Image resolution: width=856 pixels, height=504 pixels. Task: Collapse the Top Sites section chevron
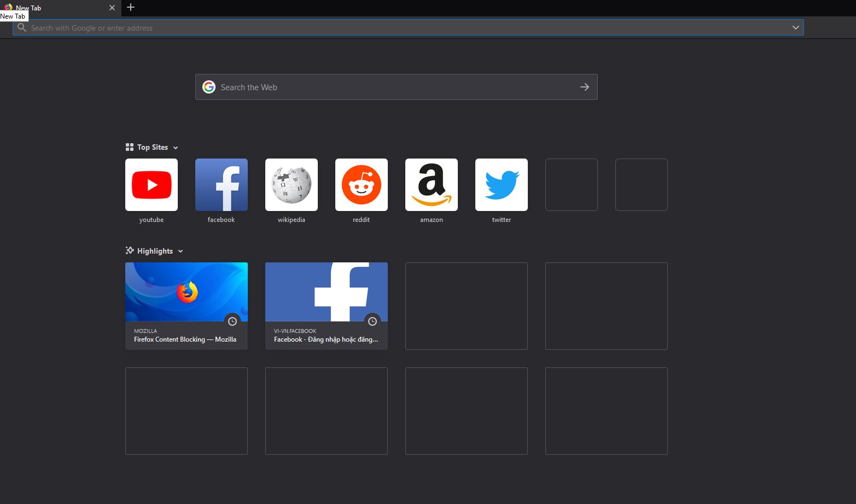click(176, 148)
